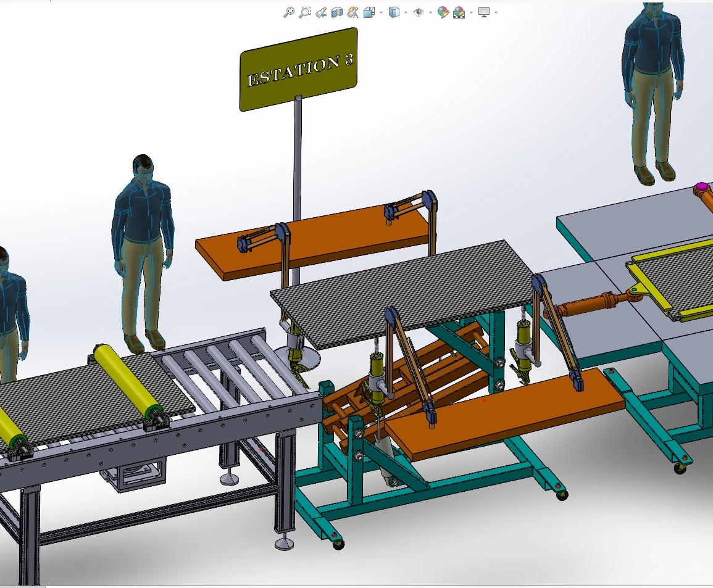Open the Edit Appearance tool

(443, 12)
